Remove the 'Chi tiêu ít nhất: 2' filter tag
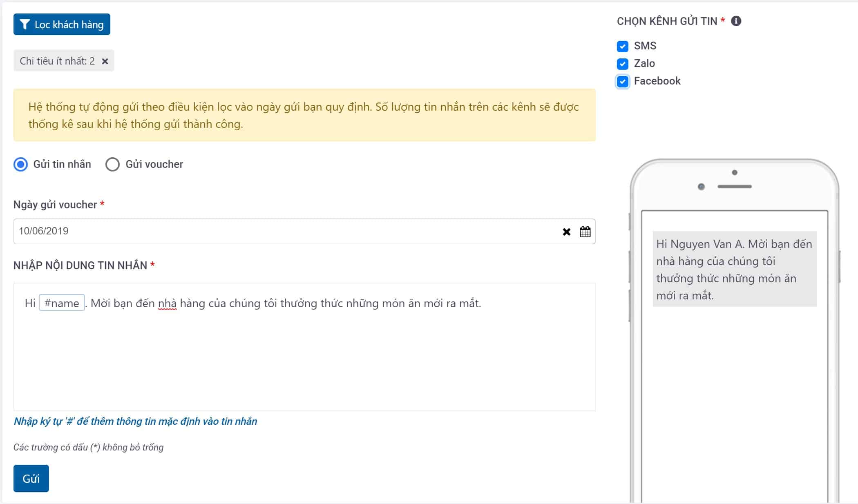Screen dimensions: 858x504 105,61
